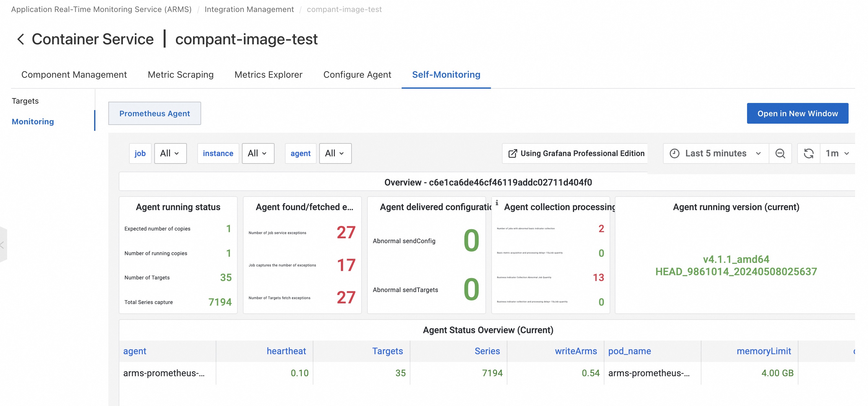Viewport: 868px width, 406px height.
Task: Open the agent variable All dropdown
Action: (335, 153)
